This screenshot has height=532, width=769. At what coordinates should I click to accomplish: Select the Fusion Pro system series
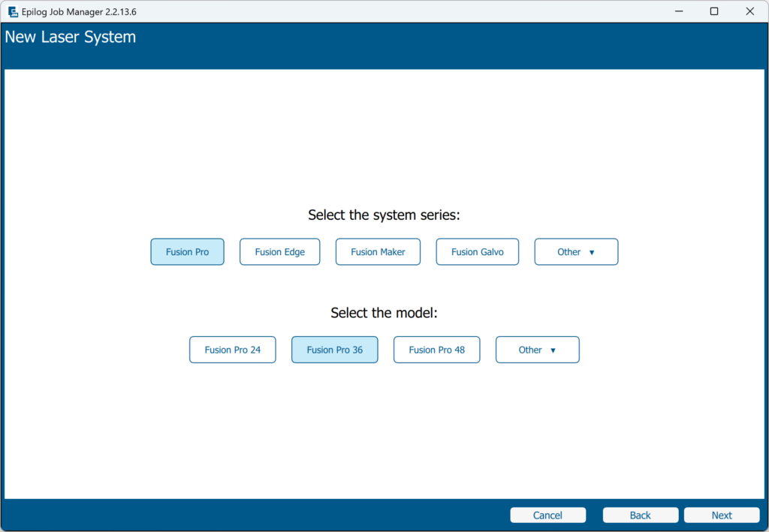point(187,252)
